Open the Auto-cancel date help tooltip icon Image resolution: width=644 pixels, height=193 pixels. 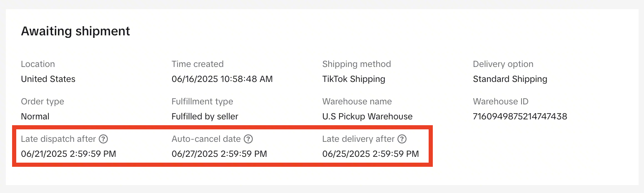coord(248,139)
